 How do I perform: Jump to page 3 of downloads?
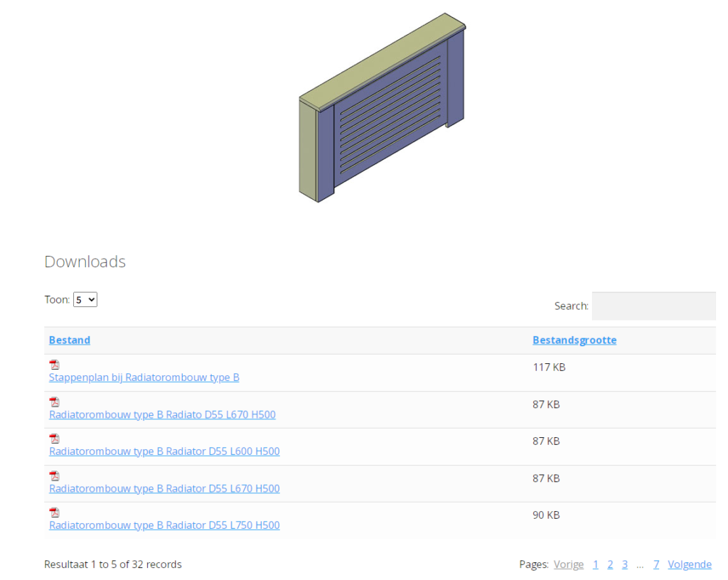point(625,564)
